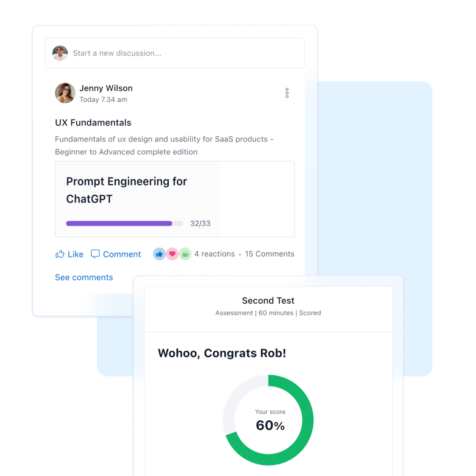Click the Like button label
The width and height of the screenshot is (476, 476).
[76, 254]
